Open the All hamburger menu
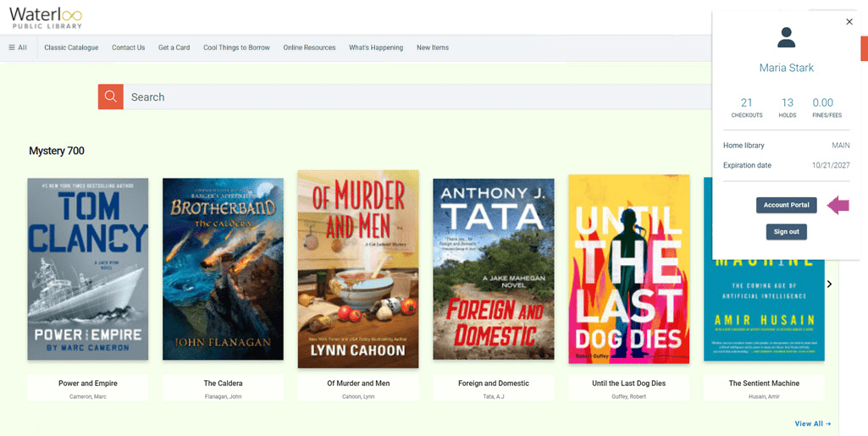This screenshot has width=868, height=436. [18, 47]
